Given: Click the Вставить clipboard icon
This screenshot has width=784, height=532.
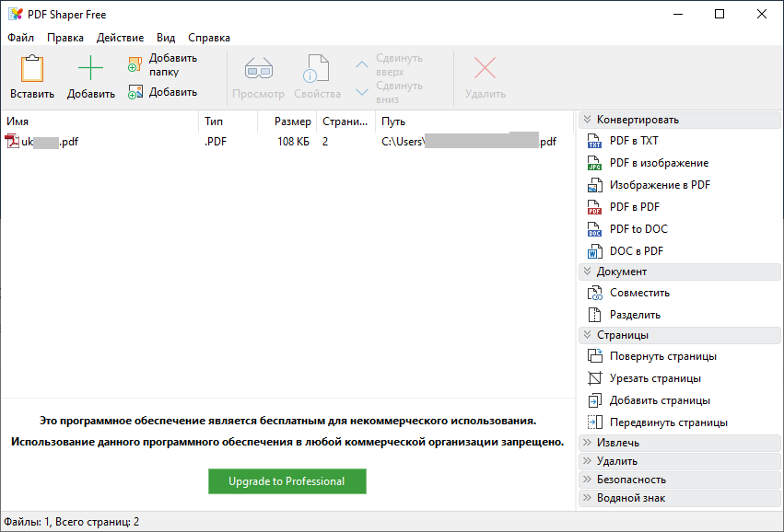Looking at the screenshot, I should point(32,68).
